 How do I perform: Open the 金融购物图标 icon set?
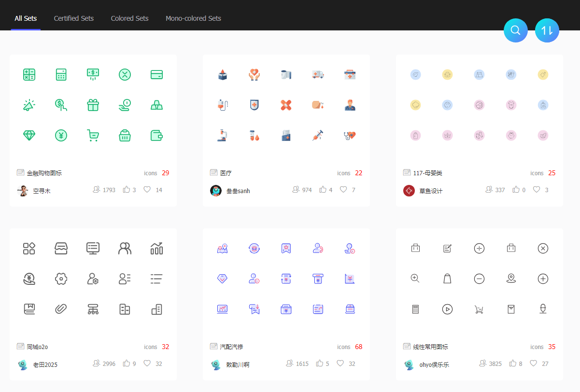click(44, 173)
